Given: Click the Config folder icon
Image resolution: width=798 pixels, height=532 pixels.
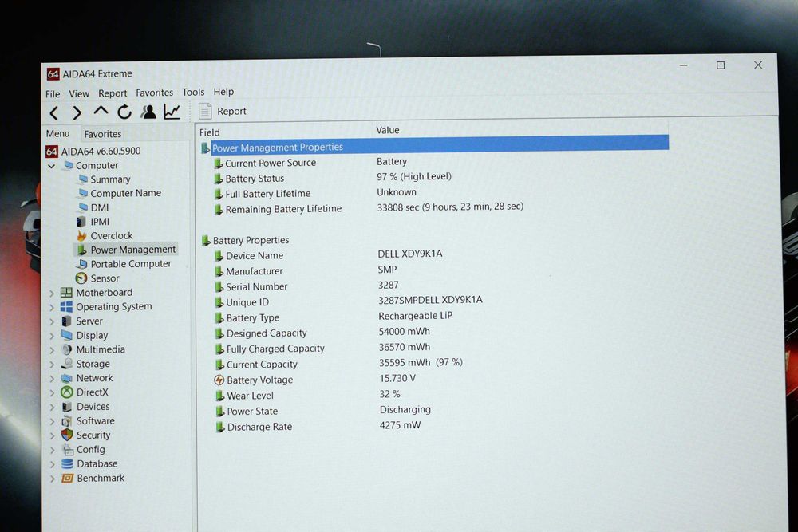Looking at the screenshot, I should (x=67, y=450).
